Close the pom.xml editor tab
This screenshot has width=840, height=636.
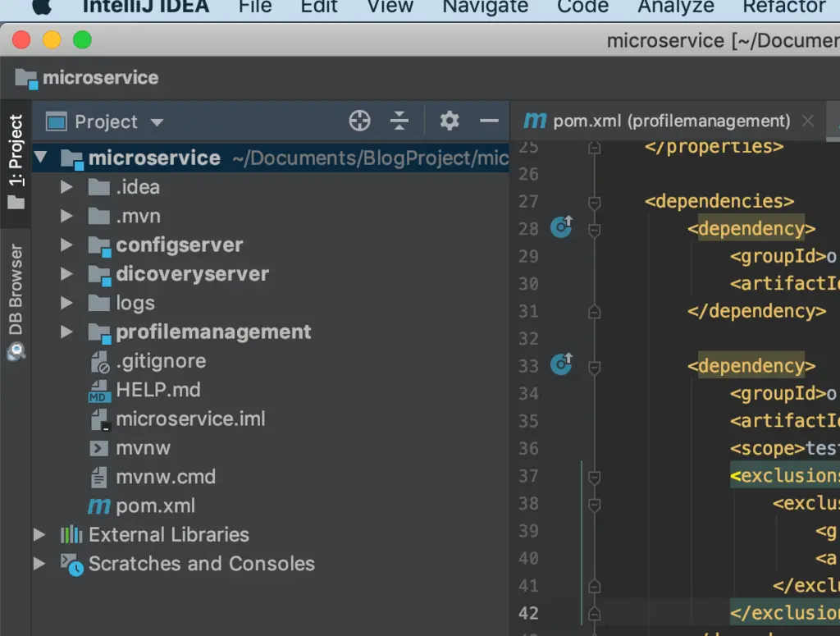coord(808,121)
